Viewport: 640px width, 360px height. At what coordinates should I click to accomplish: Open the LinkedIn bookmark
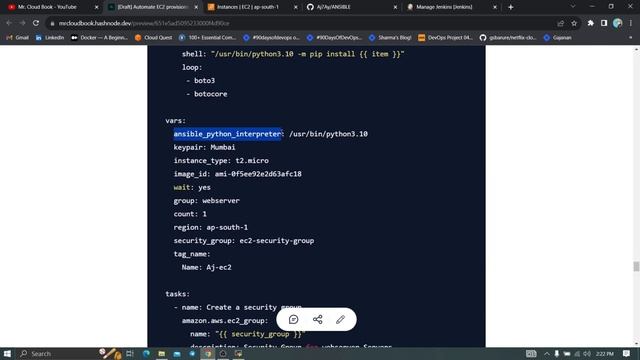[50, 38]
